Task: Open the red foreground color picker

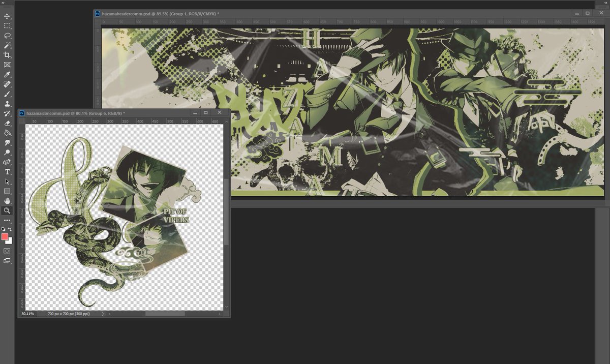Action: click(5, 236)
